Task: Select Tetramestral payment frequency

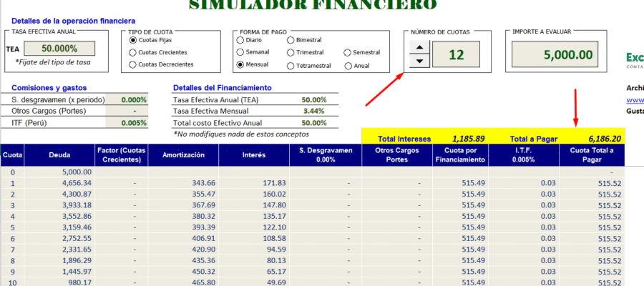Action: pos(291,66)
